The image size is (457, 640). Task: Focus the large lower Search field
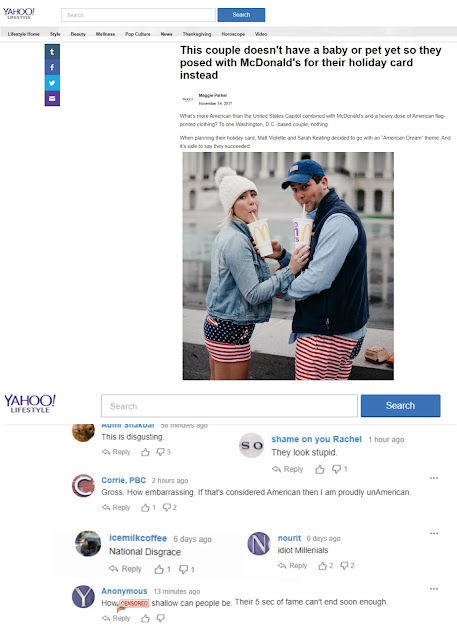coord(229,406)
